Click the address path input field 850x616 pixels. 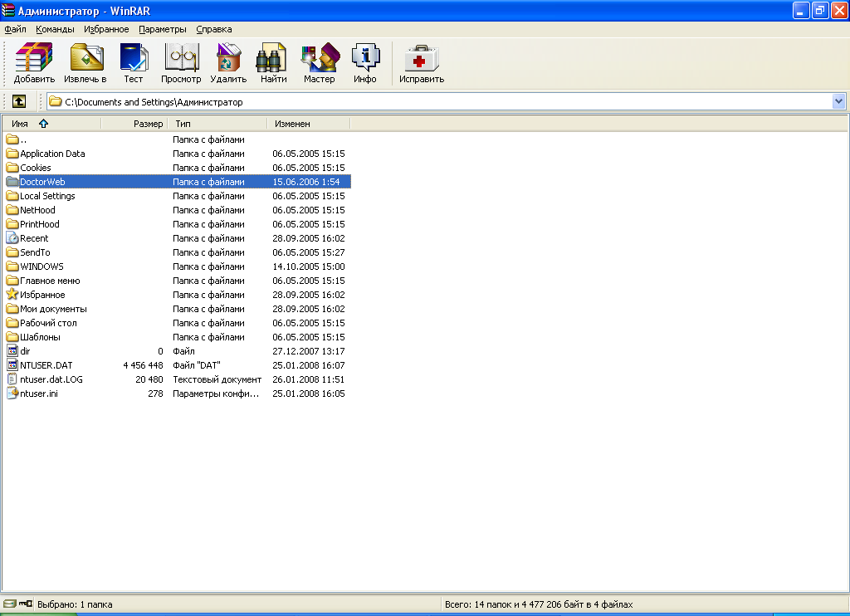[x=446, y=101]
